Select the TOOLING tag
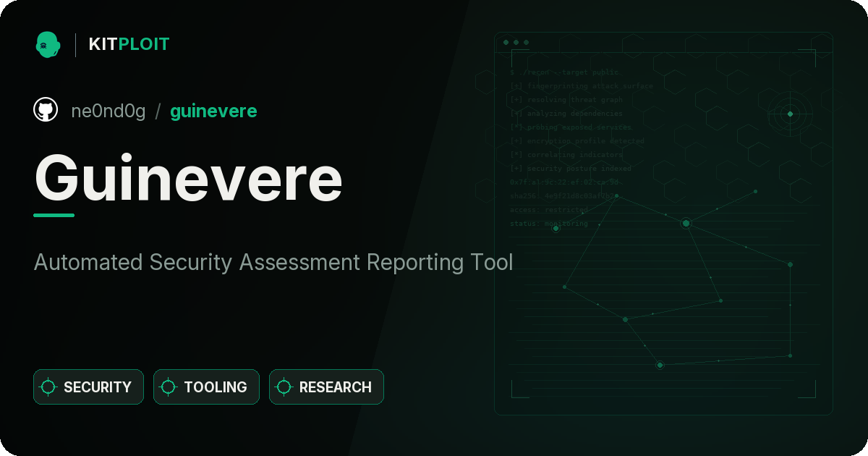868x456 pixels. [x=206, y=387]
